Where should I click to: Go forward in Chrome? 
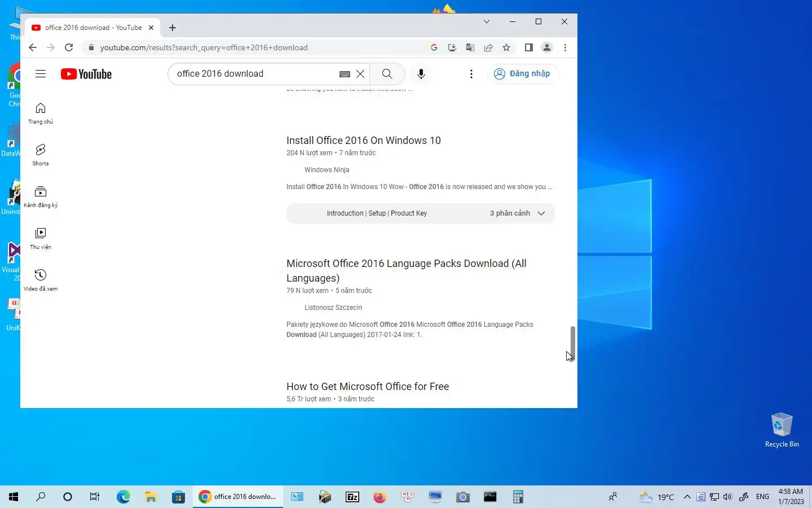click(x=51, y=47)
